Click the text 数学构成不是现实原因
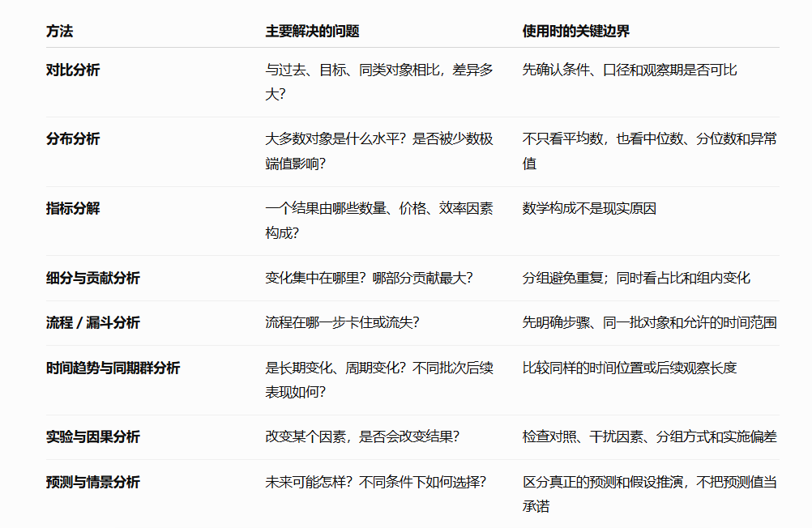 [x=589, y=208]
